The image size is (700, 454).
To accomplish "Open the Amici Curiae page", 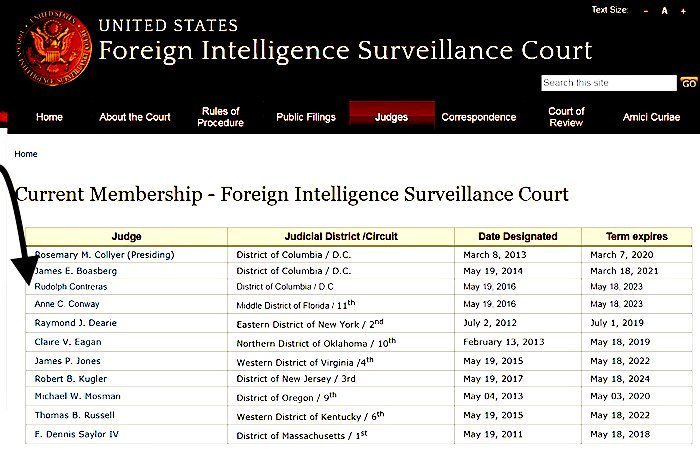I will click(x=651, y=117).
